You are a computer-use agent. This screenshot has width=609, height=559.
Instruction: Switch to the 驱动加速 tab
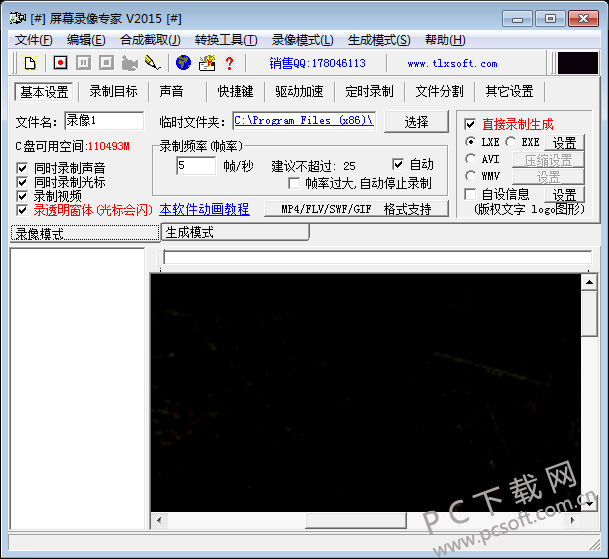[299, 92]
